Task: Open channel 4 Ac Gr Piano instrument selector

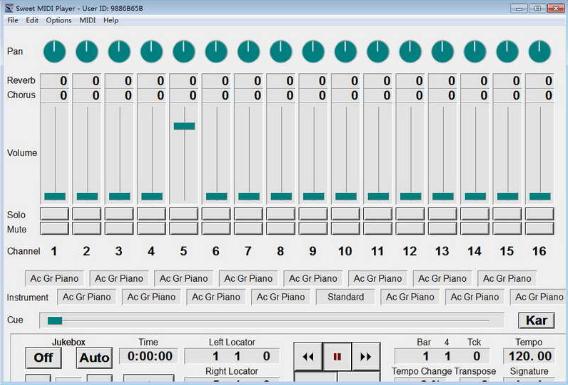Action: coord(151,297)
